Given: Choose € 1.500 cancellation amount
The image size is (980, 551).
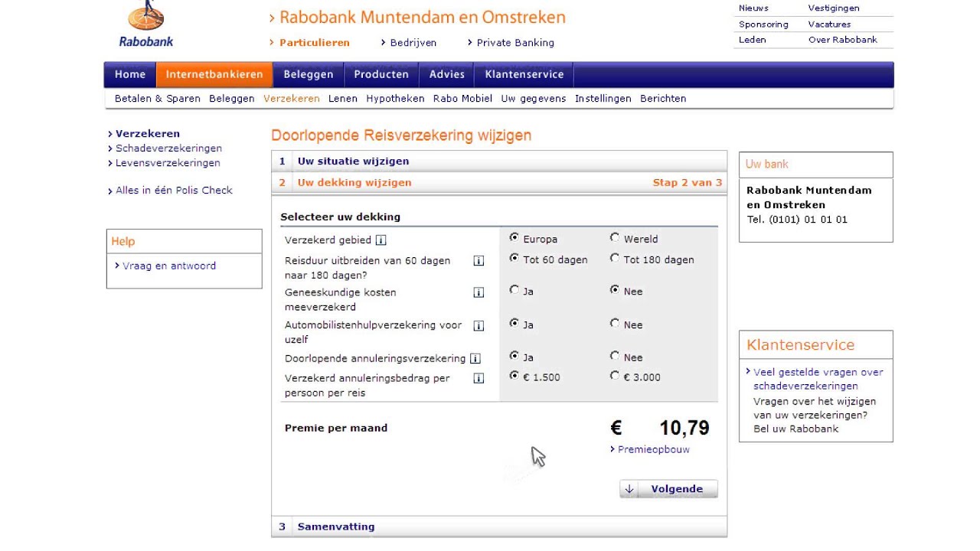Looking at the screenshot, I should click(x=514, y=376).
